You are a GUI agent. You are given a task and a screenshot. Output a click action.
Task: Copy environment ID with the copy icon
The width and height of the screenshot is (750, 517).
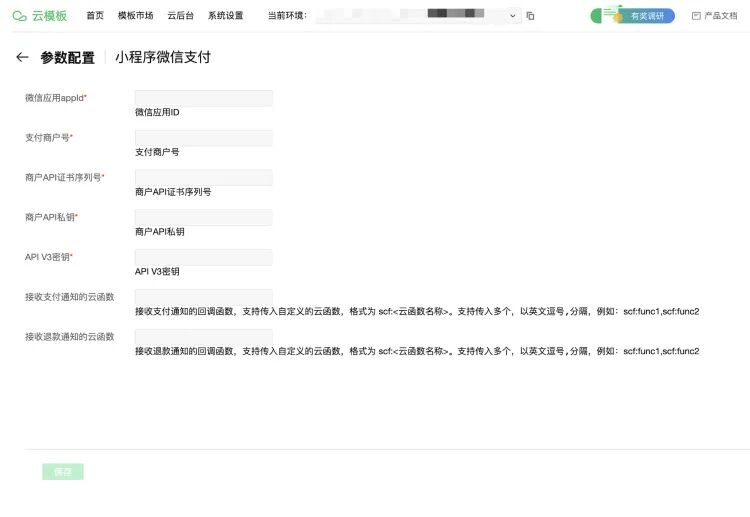click(530, 16)
